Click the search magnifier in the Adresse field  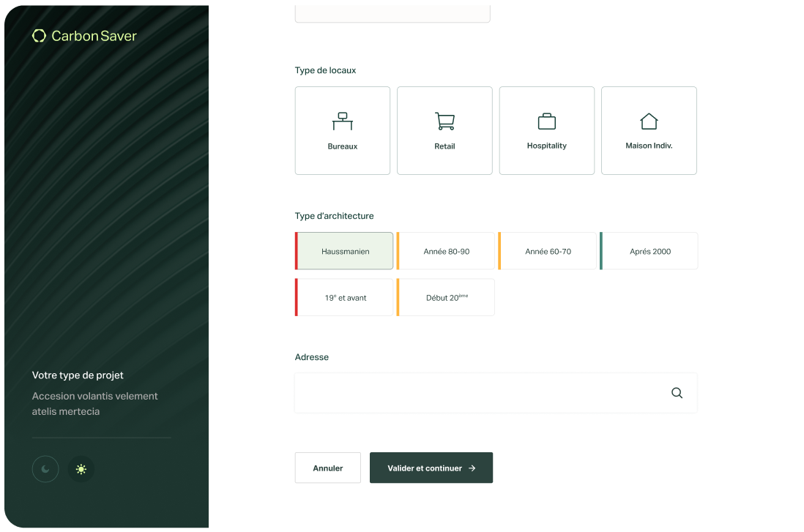pyautogui.click(x=677, y=393)
